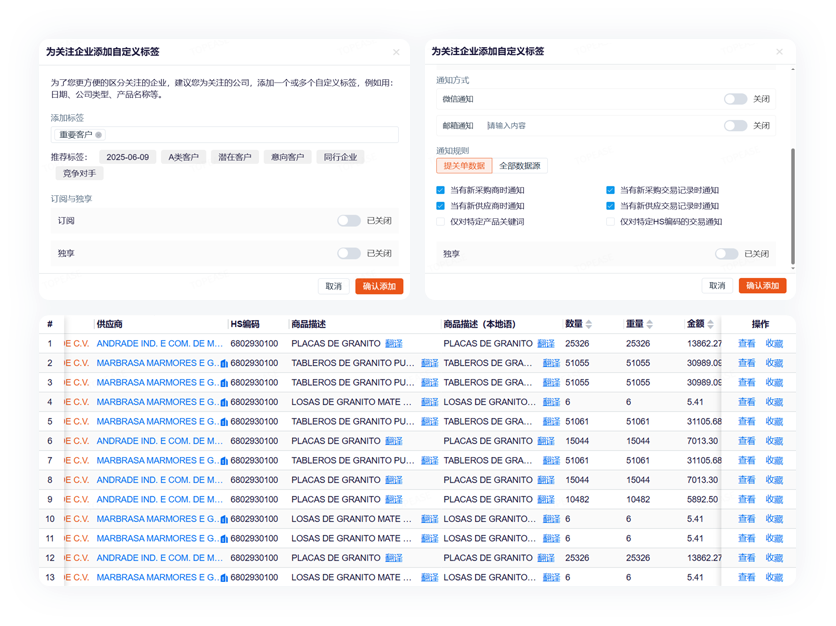Screen dimensions: 836x626
Task: Select the 提关单数据 tab
Action: pyautogui.click(x=464, y=166)
